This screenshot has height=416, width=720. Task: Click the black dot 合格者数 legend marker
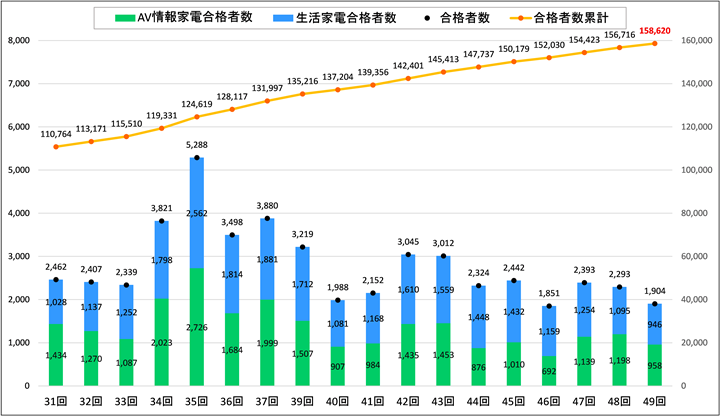coord(431,18)
